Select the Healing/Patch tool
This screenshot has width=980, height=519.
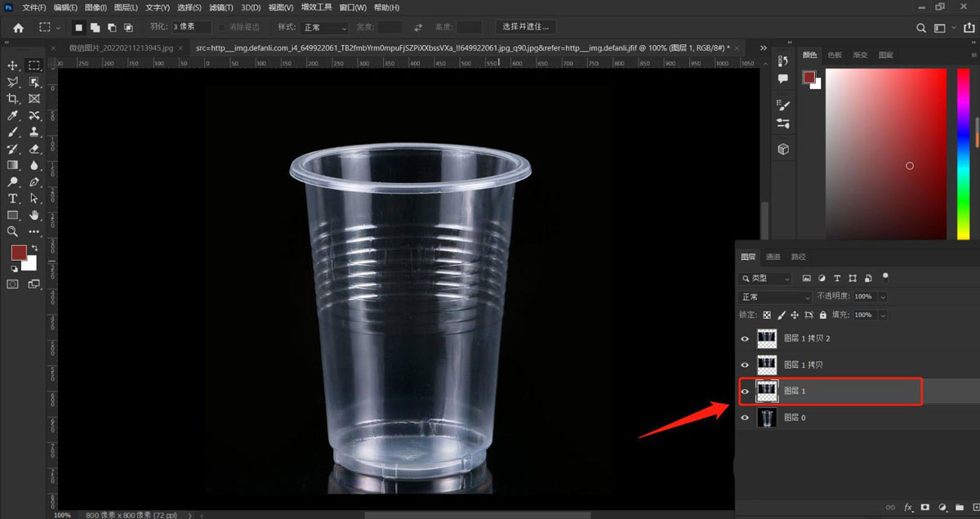(34, 115)
